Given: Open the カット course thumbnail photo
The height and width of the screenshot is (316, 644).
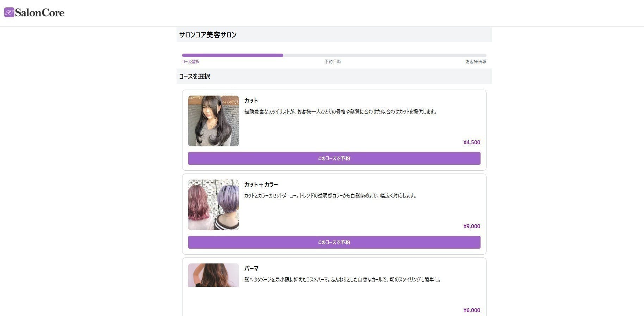Looking at the screenshot, I should pyautogui.click(x=213, y=121).
